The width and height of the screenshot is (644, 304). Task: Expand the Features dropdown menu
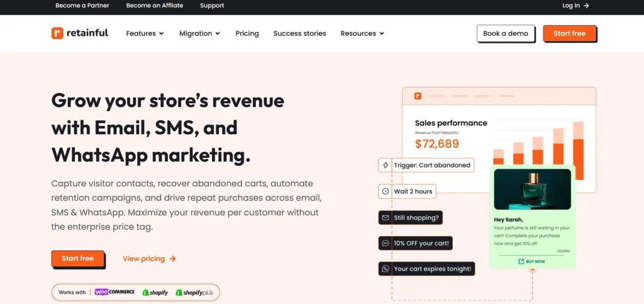tap(145, 33)
